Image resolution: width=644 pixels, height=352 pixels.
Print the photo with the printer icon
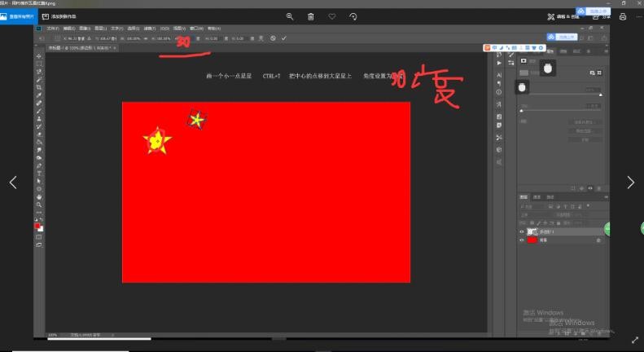pos(623,16)
